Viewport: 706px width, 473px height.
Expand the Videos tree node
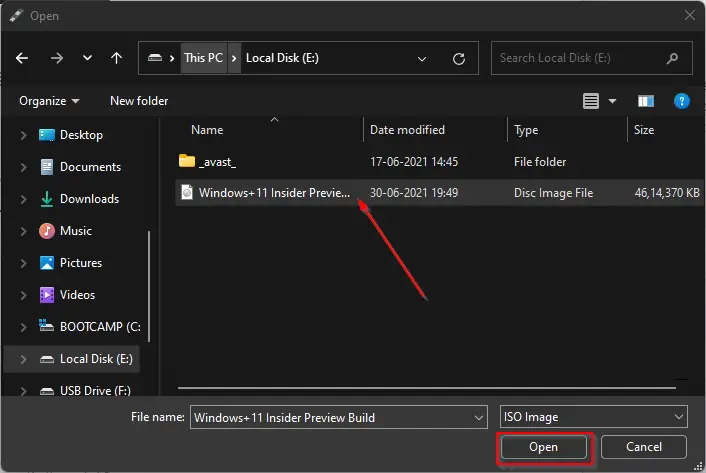[23, 295]
